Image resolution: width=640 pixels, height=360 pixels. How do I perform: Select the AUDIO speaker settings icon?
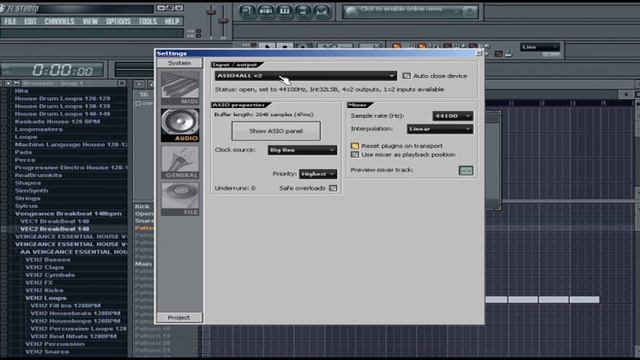[x=180, y=125]
